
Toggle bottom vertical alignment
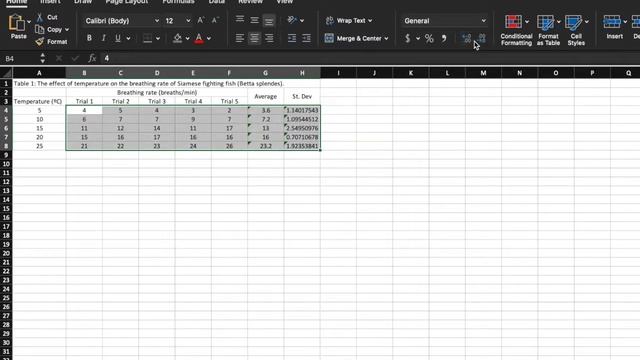269,20
